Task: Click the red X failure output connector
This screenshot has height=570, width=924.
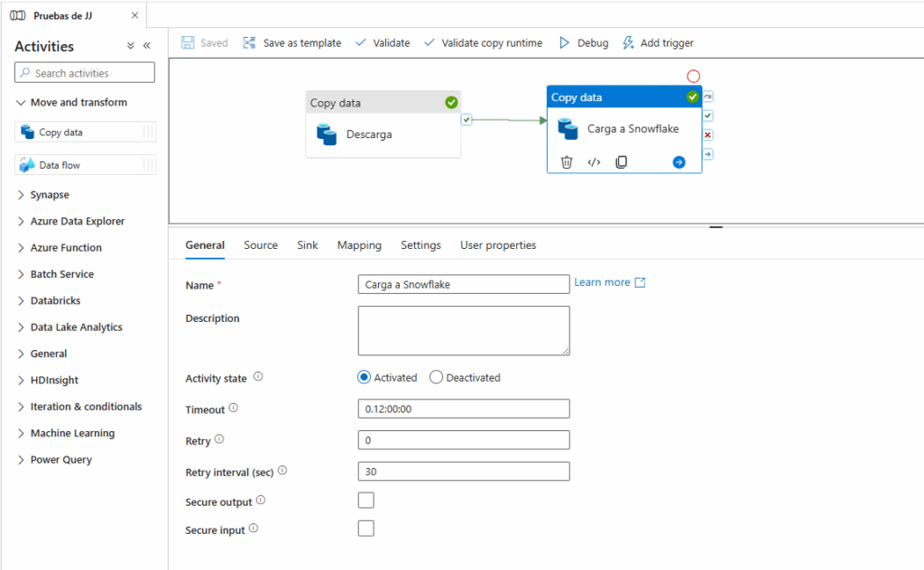Action: click(x=708, y=135)
